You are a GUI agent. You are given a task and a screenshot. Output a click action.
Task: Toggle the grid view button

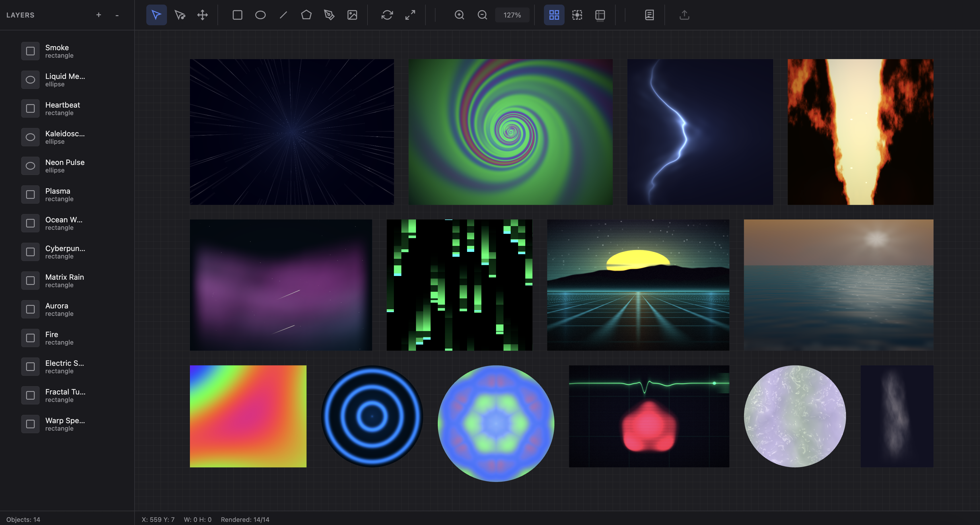click(554, 15)
